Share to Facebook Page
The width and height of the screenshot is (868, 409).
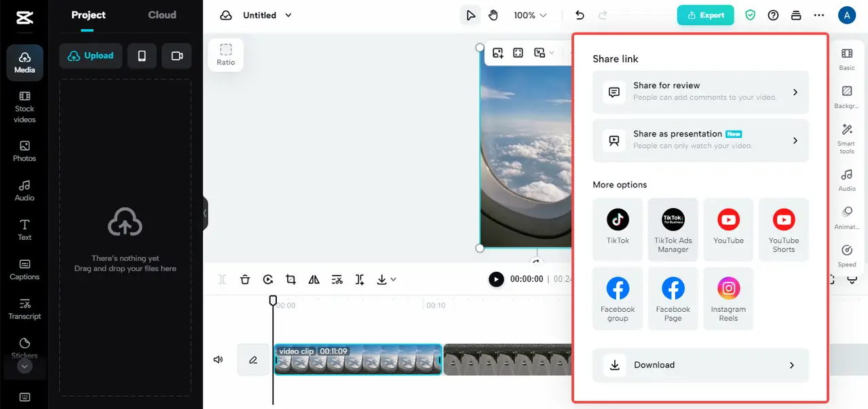(x=673, y=298)
